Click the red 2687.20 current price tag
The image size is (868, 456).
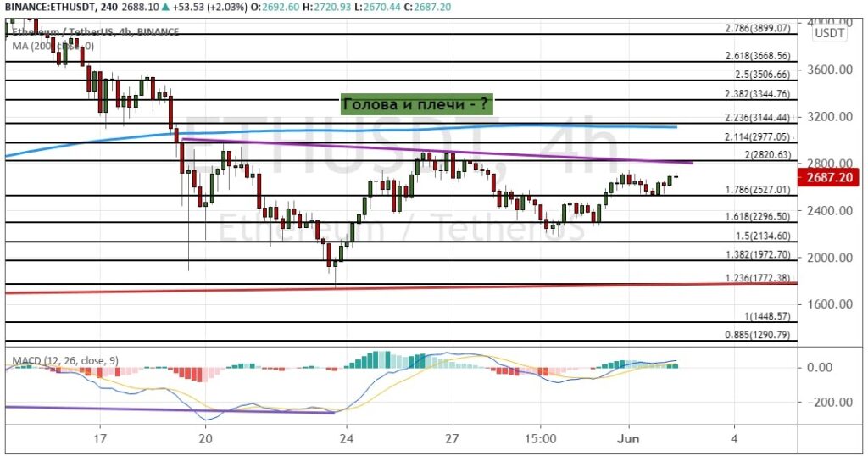(836, 178)
